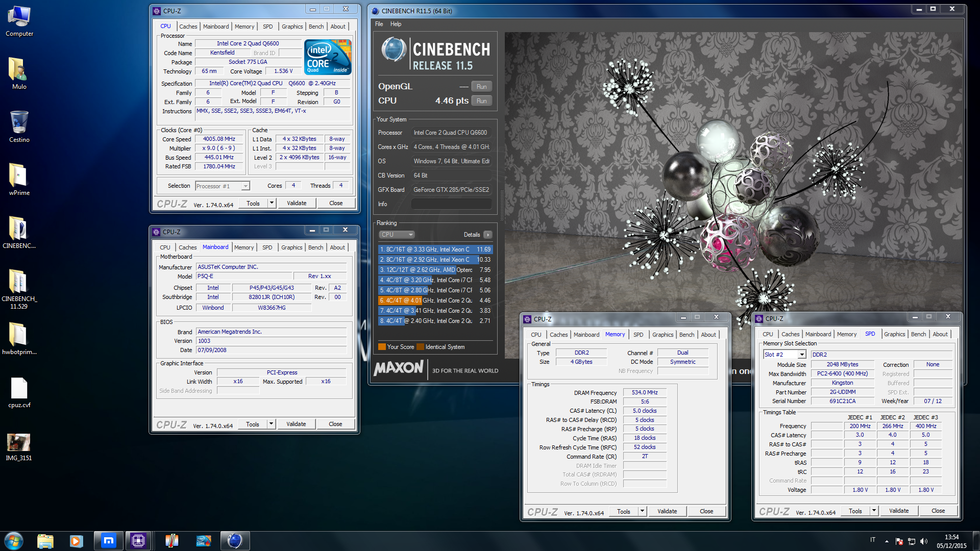Open the Computer desktop icon
The image size is (980, 551).
point(19,21)
